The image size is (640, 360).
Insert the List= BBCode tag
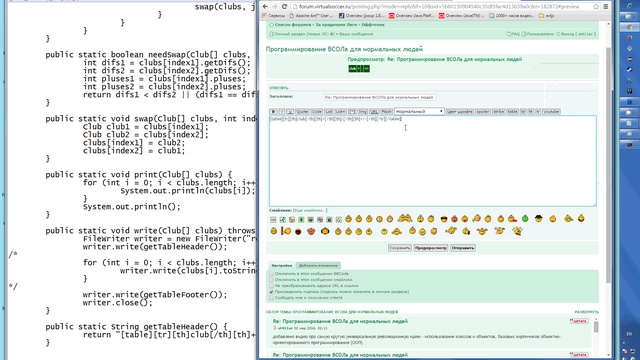[340, 111]
